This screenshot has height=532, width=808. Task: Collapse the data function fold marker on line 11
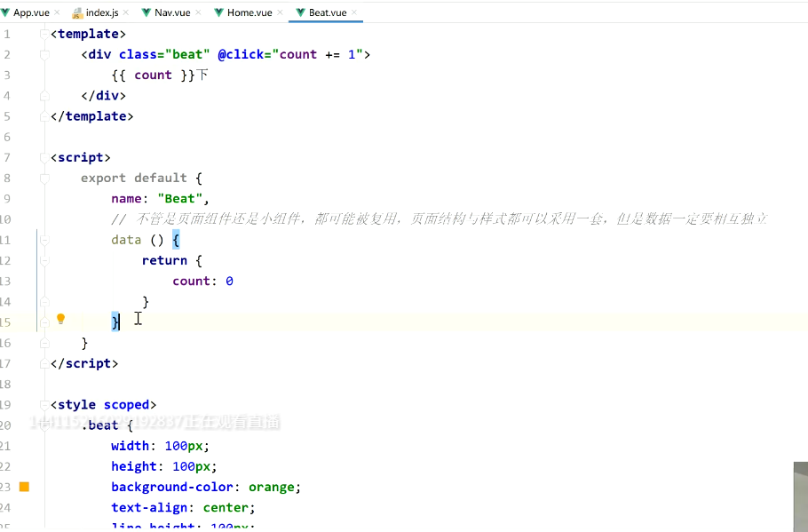click(44, 240)
